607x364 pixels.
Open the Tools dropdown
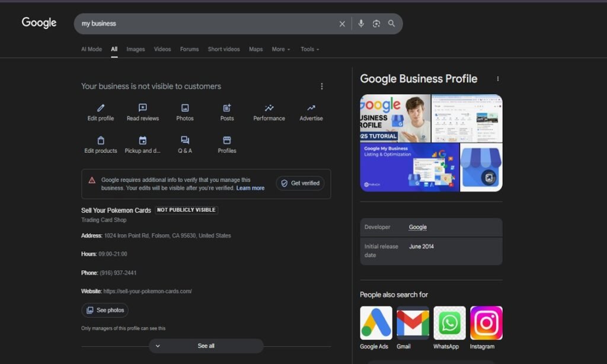(309, 49)
